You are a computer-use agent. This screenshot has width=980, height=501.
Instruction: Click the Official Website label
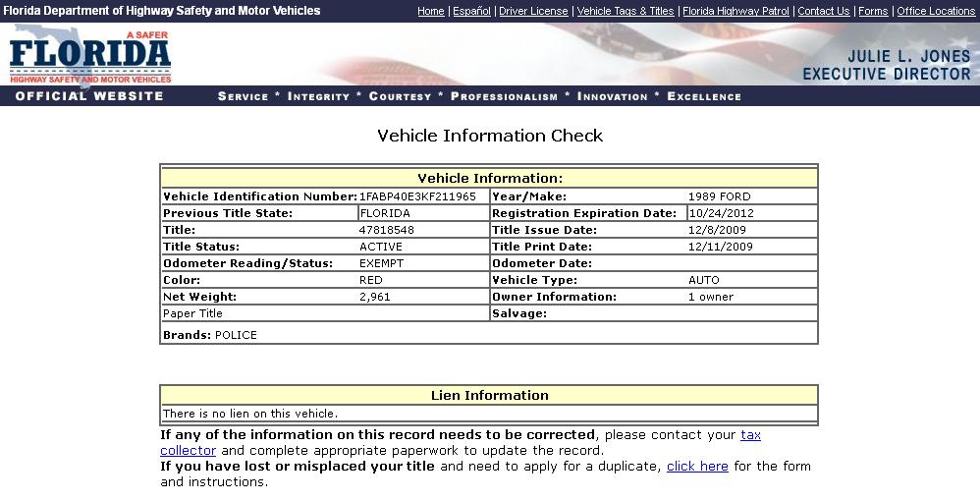pyautogui.click(x=89, y=96)
